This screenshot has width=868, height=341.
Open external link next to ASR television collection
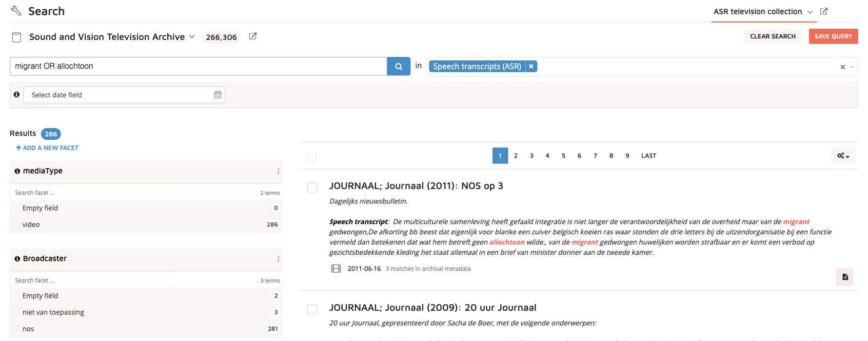(x=824, y=11)
